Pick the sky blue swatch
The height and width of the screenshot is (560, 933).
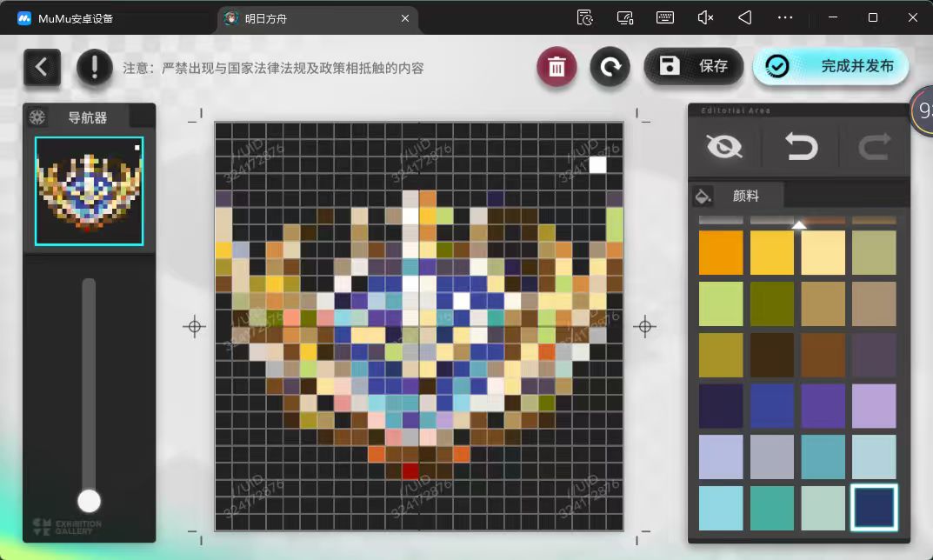(721, 508)
